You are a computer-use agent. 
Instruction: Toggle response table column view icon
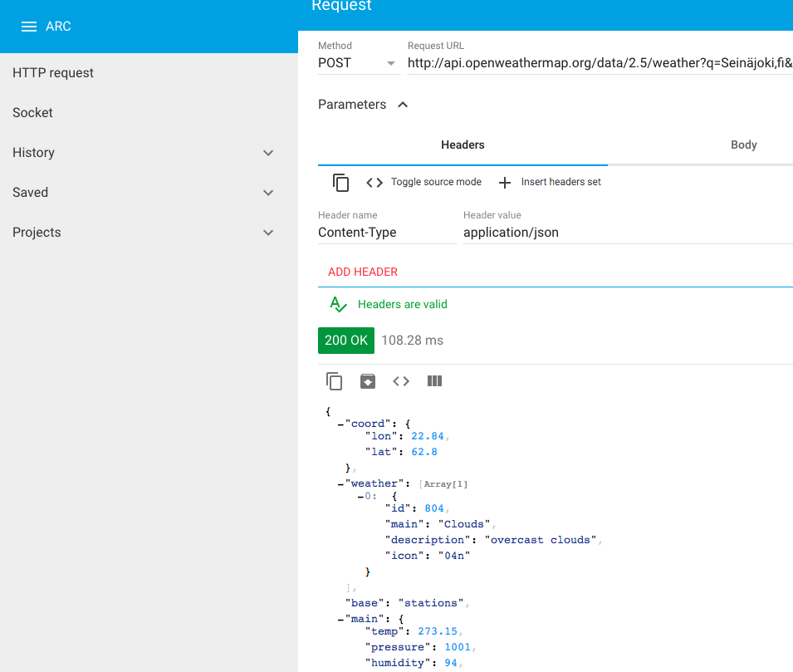click(434, 381)
